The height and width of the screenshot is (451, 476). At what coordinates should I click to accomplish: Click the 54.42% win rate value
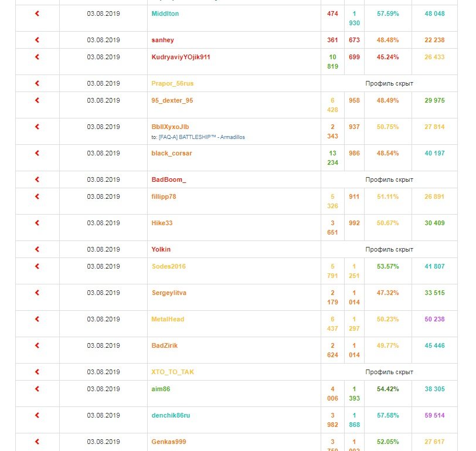(x=388, y=389)
